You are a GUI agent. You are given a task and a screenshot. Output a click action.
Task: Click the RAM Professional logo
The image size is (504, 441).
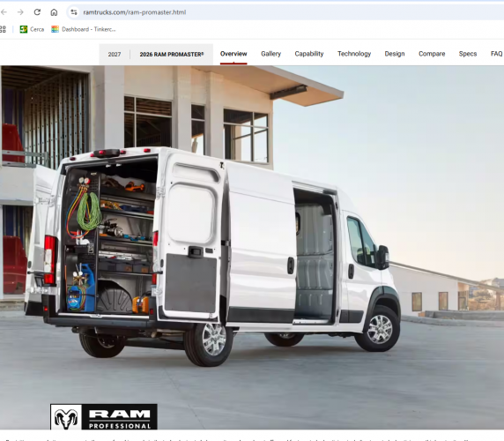click(104, 417)
